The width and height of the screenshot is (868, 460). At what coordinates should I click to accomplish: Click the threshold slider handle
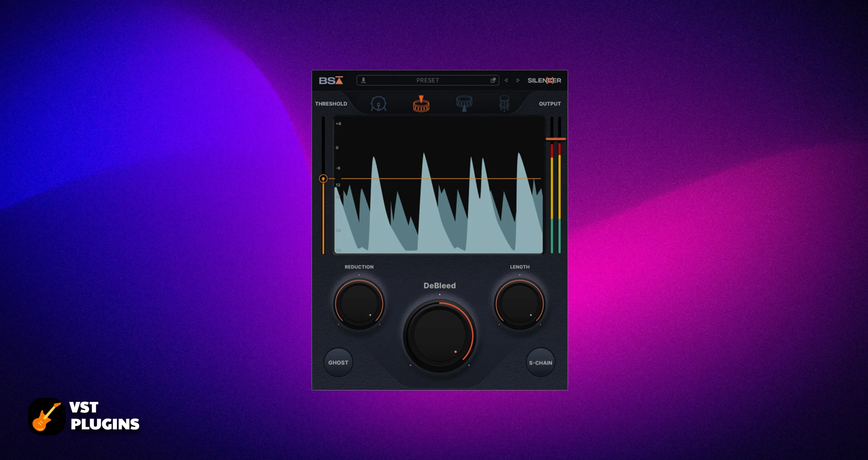tap(323, 179)
